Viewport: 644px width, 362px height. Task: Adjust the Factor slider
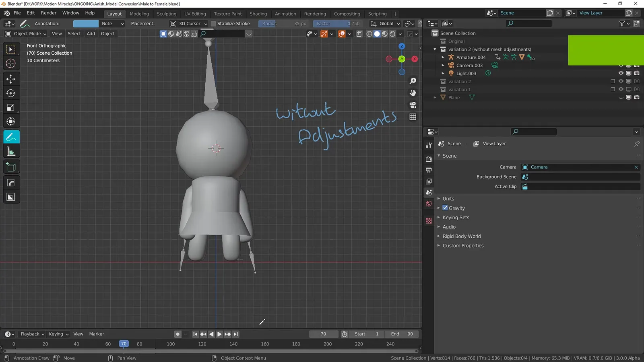tap(338, 24)
